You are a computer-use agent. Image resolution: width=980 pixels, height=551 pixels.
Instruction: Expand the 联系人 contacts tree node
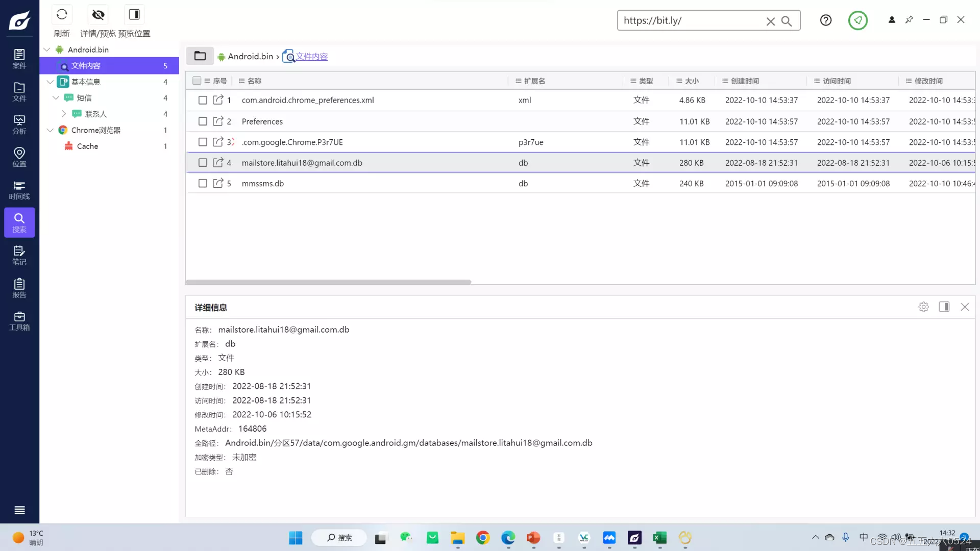coord(64,114)
